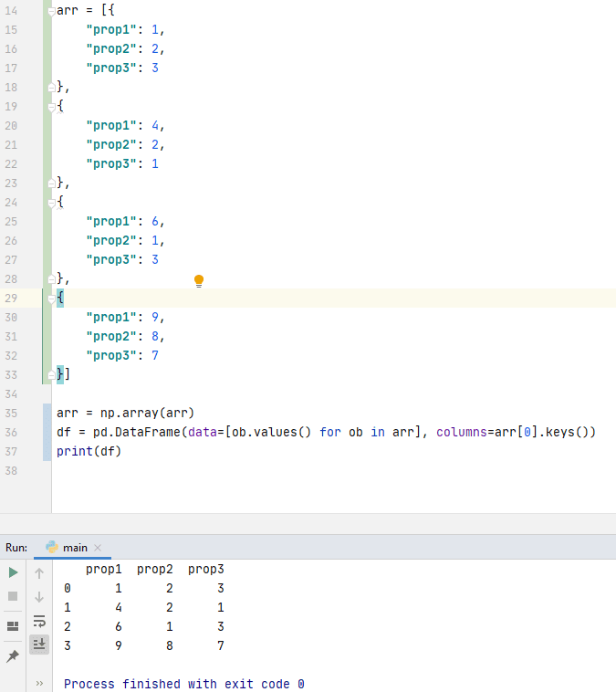Click the green Rerun main button

tap(14, 572)
